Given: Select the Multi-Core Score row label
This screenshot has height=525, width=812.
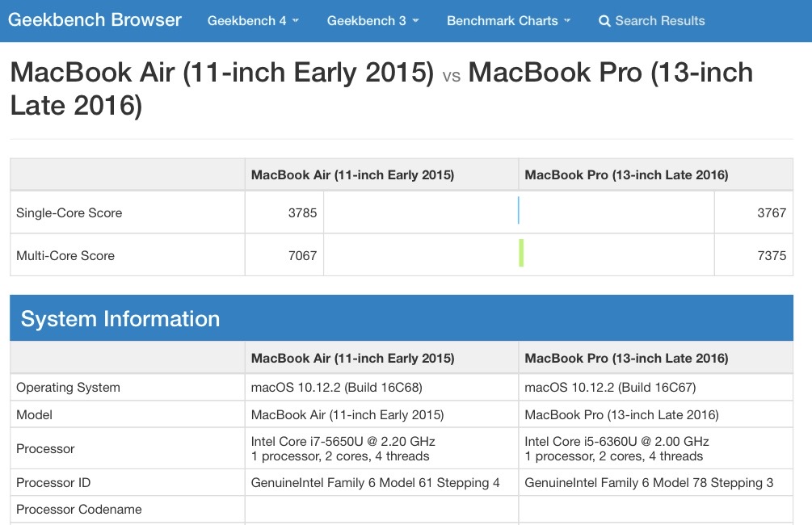Looking at the screenshot, I should click(x=65, y=256).
